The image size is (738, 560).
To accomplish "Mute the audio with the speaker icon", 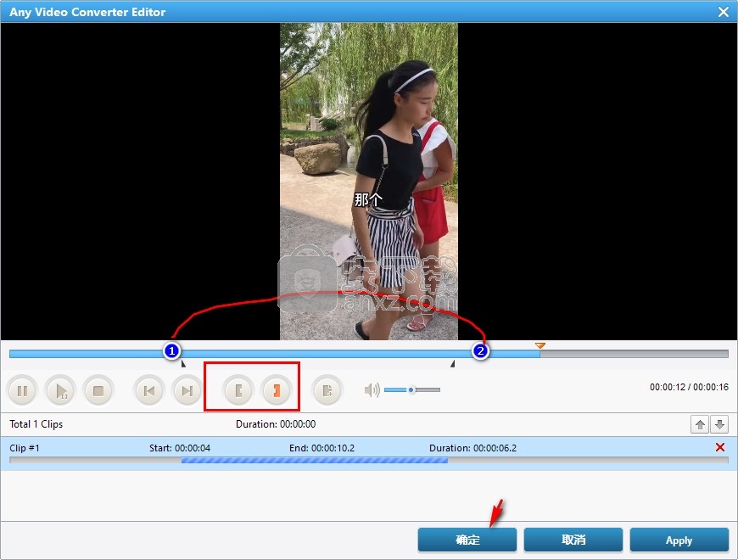I will click(372, 389).
